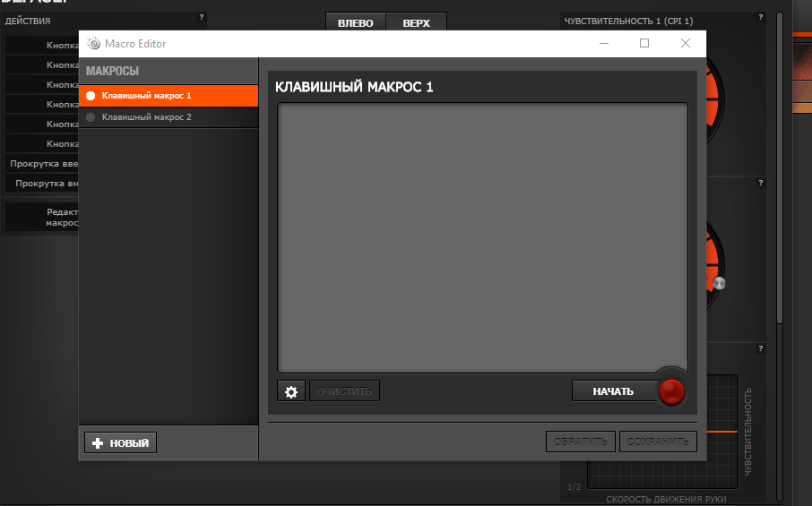Close the Macro Editor window
This screenshot has width=812, height=506.
(685, 44)
